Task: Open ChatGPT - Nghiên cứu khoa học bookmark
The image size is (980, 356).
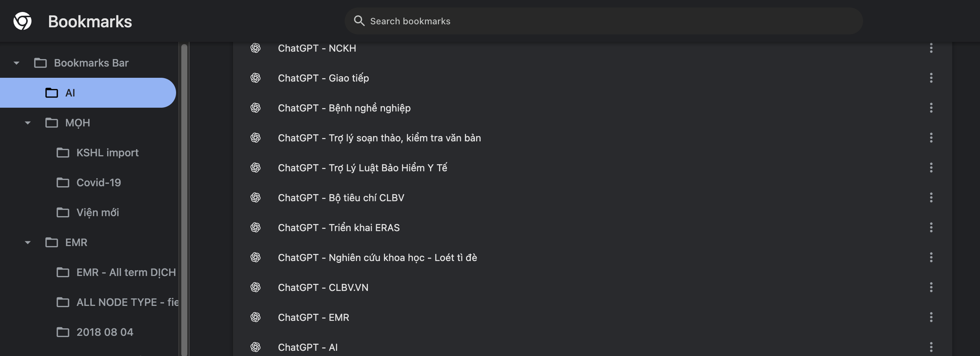Action: click(377, 258)
